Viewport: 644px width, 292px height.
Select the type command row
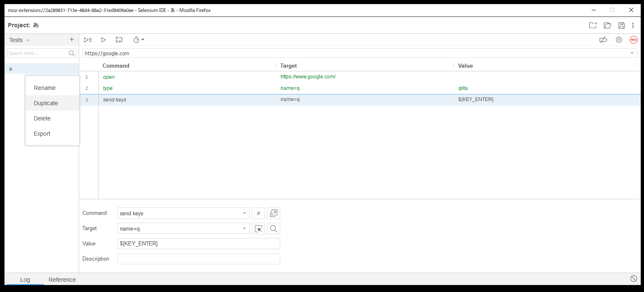360,88
